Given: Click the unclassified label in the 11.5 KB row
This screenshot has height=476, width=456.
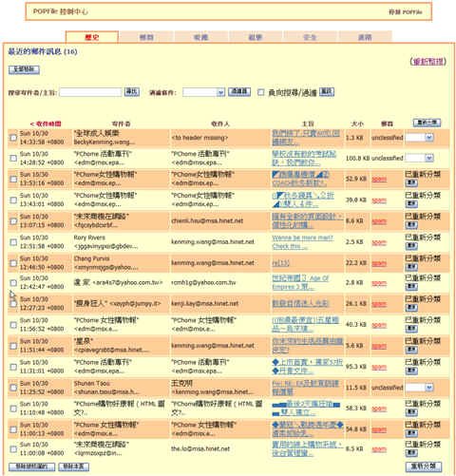Looking at the screenshot, I should [x=388, y=388].
